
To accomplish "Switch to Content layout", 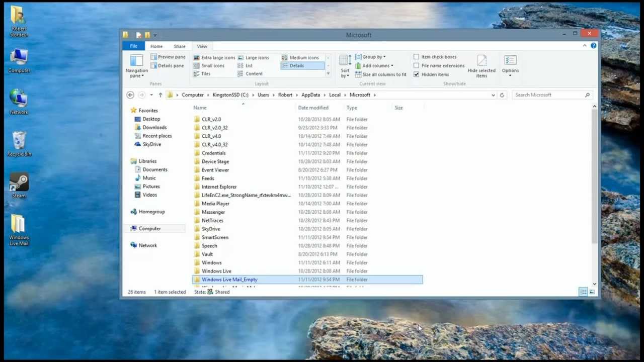I will [250, 73].
